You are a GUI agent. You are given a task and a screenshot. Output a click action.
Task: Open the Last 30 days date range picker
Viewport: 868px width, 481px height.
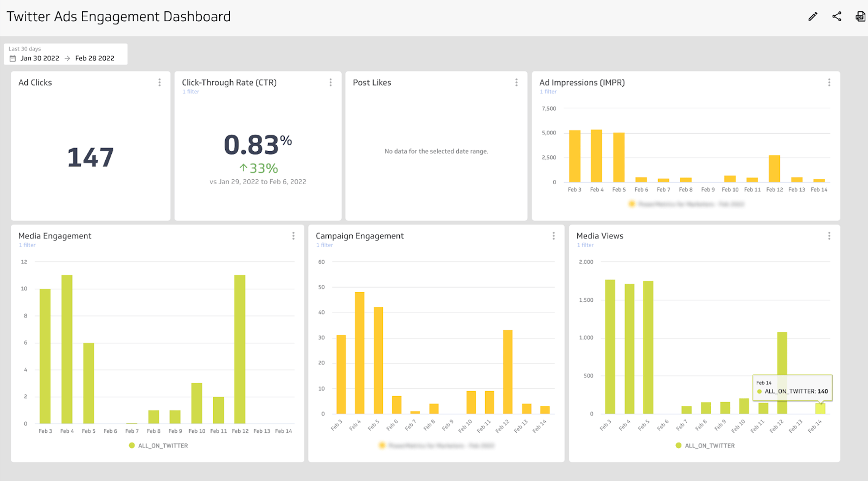point(66,54)
